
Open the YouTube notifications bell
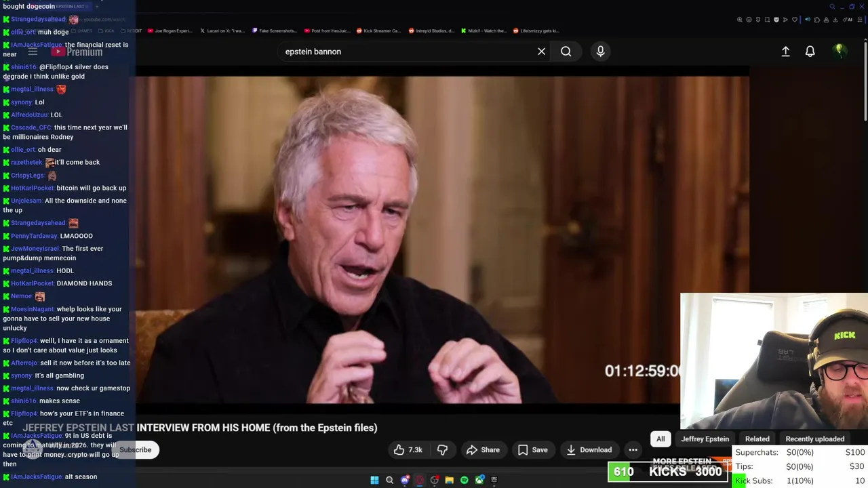(x=810, y=52)
